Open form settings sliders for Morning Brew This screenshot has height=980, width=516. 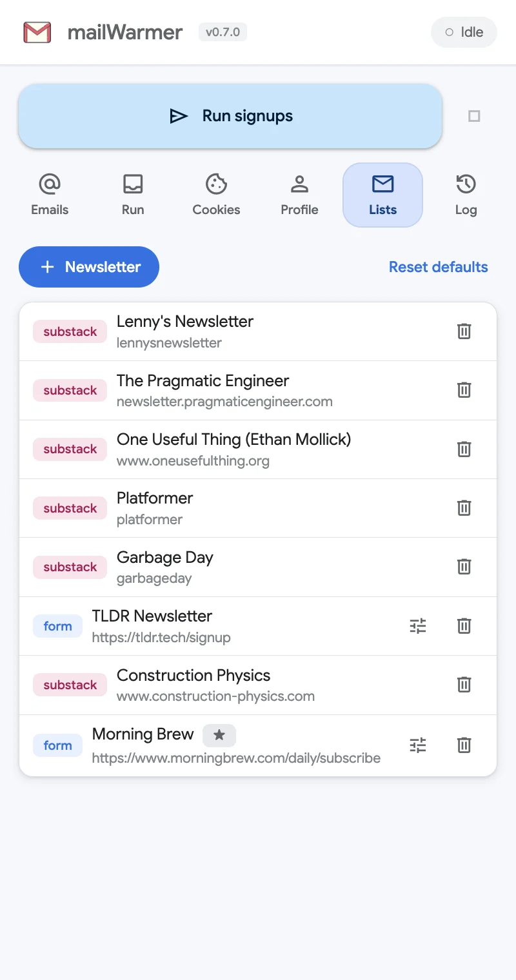pyautogui.click(x=418, y=745)
